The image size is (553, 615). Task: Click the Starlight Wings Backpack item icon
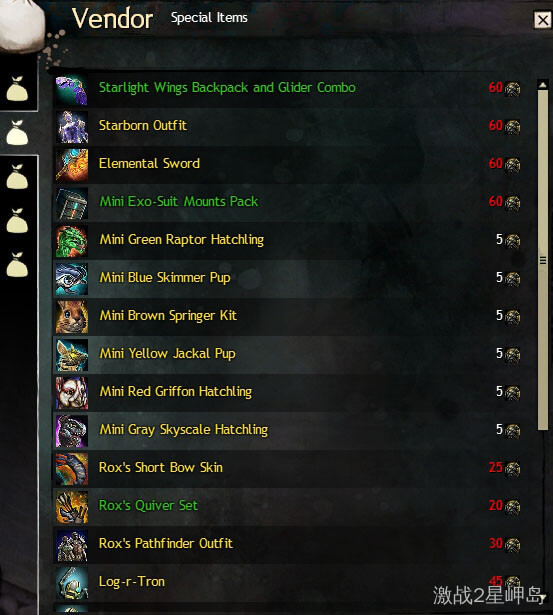72,90
